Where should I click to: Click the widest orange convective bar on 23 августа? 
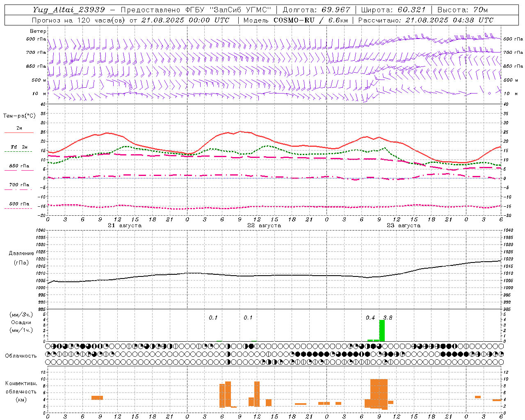point(379,394)
